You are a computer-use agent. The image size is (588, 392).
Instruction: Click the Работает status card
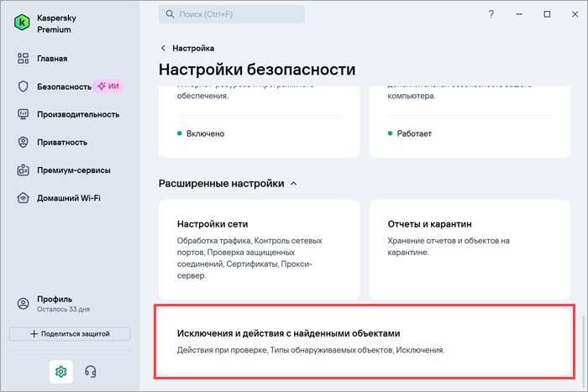tap(470, 123)
